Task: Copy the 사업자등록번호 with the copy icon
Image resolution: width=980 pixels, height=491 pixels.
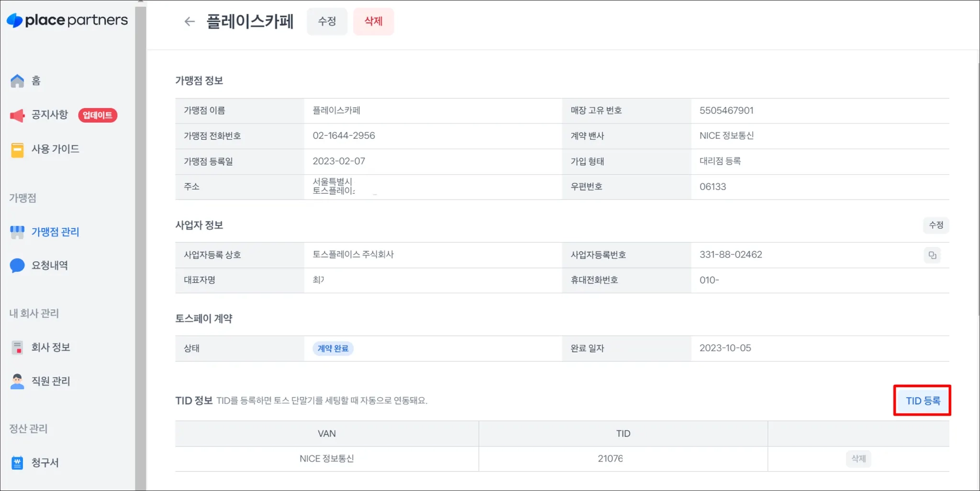Action: pos(932,255)
